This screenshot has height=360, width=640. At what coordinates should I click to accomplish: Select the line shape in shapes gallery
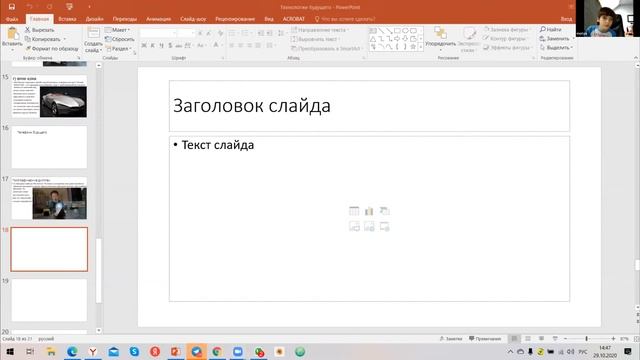pyautogui.click(x=381, y=31)
